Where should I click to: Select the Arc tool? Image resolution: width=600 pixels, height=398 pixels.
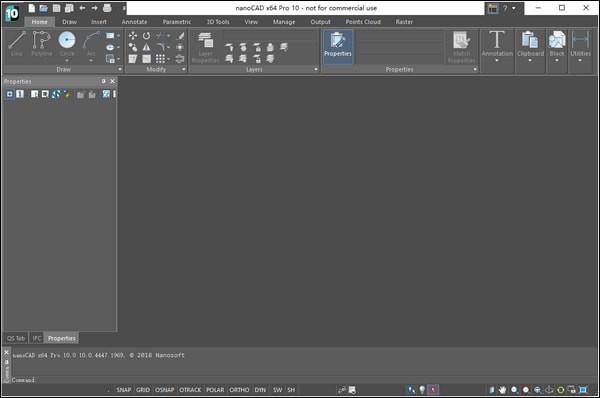(91, 44)
